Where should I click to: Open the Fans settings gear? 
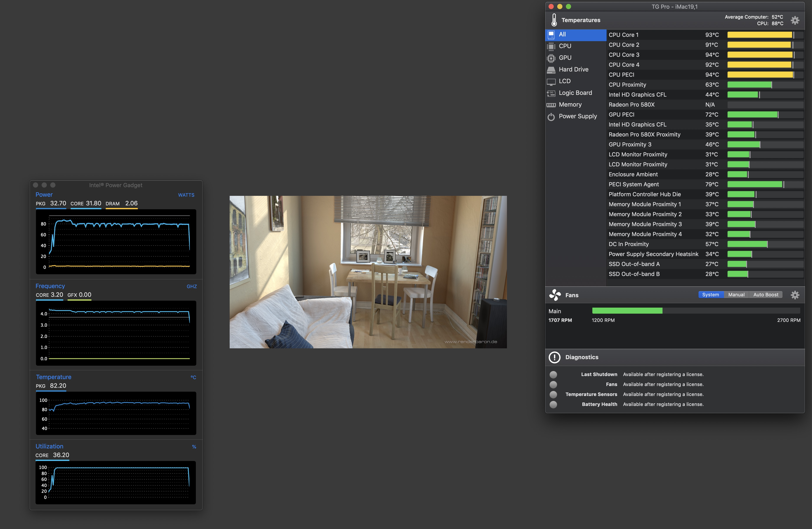click(795, 295)
